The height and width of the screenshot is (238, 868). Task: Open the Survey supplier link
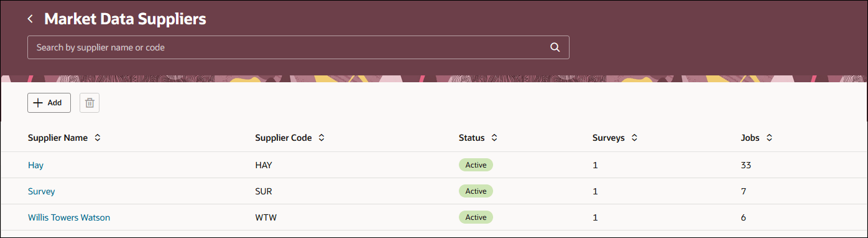pyautogui.click(x=41, y=191)
